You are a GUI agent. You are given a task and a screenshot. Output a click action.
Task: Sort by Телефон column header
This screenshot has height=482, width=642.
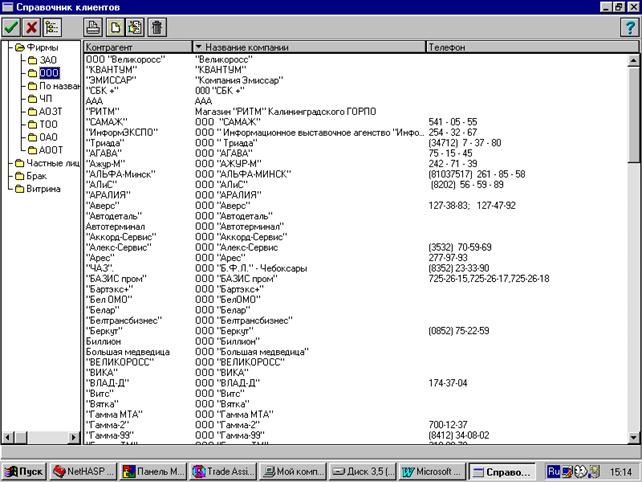(x=532, y=47)
